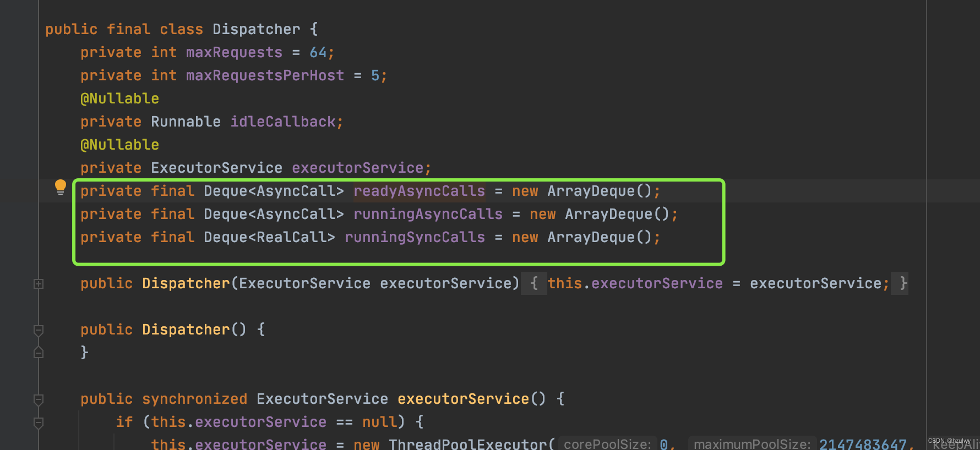
Task: Click the yellow lightbulb quick-fix icon
Action: pos(61,187)
